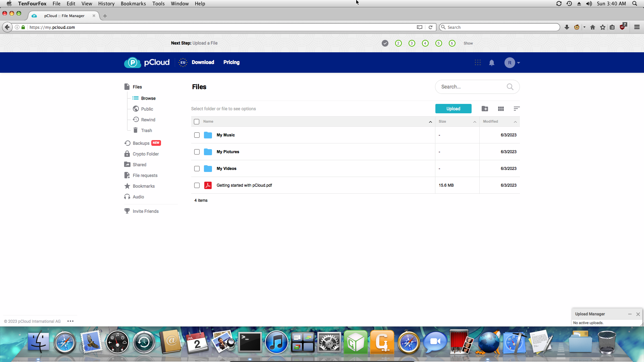Click the completed step 1 checkmark icon
Viewport: 644px width, 362px height.
[x=385, y=43]
